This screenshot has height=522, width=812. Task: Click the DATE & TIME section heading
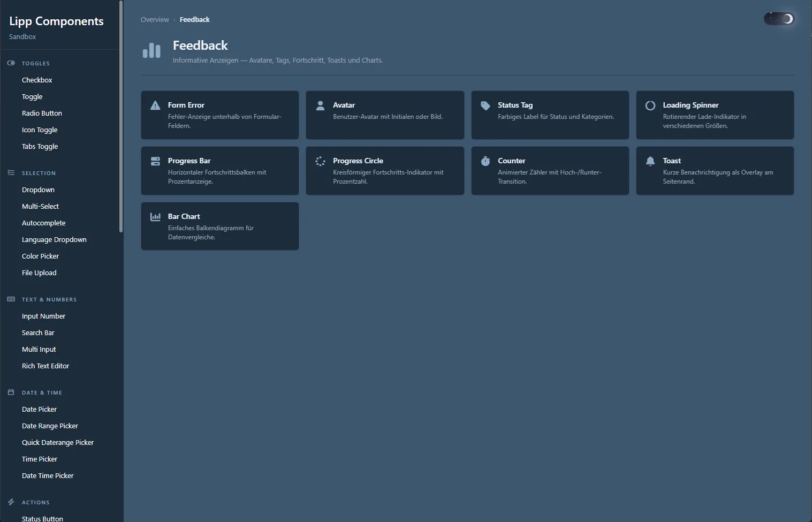coord(42,392)
